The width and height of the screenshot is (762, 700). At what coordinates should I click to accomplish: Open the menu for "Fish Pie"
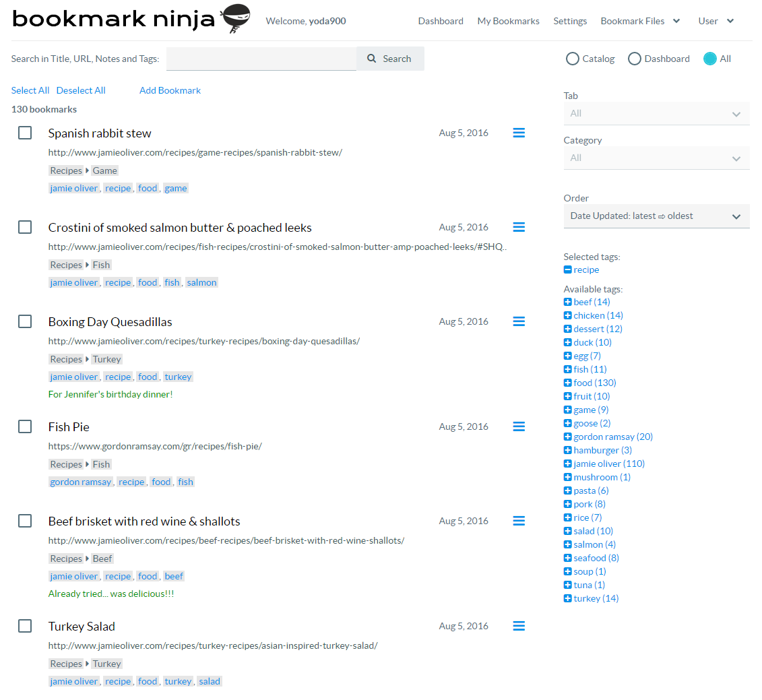[x=518, y=426]
